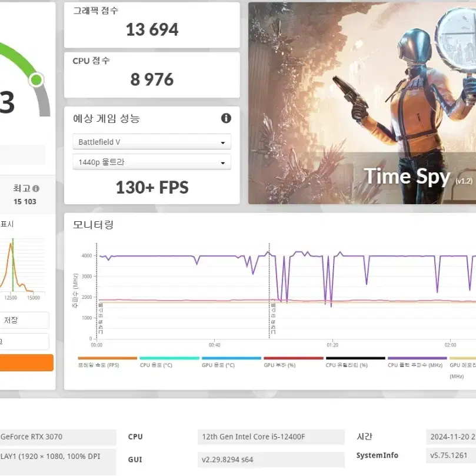Toggle the GPU 온도 (°C) legend series
The height and width of the screenshot is (476, 476).
click(231, 362)
